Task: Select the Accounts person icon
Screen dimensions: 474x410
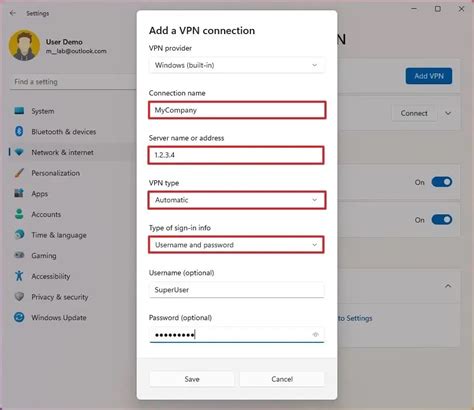Action: tap(19, 214)
